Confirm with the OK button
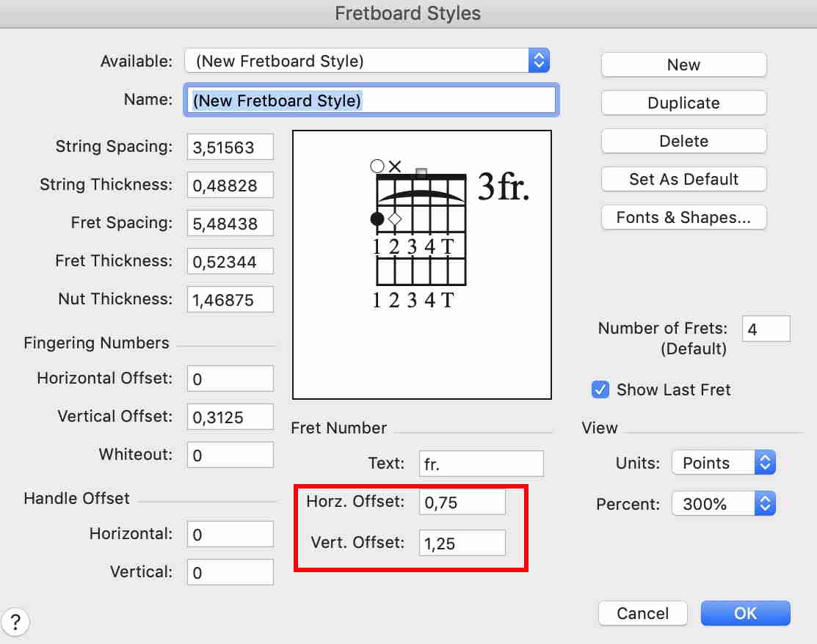 745,613
